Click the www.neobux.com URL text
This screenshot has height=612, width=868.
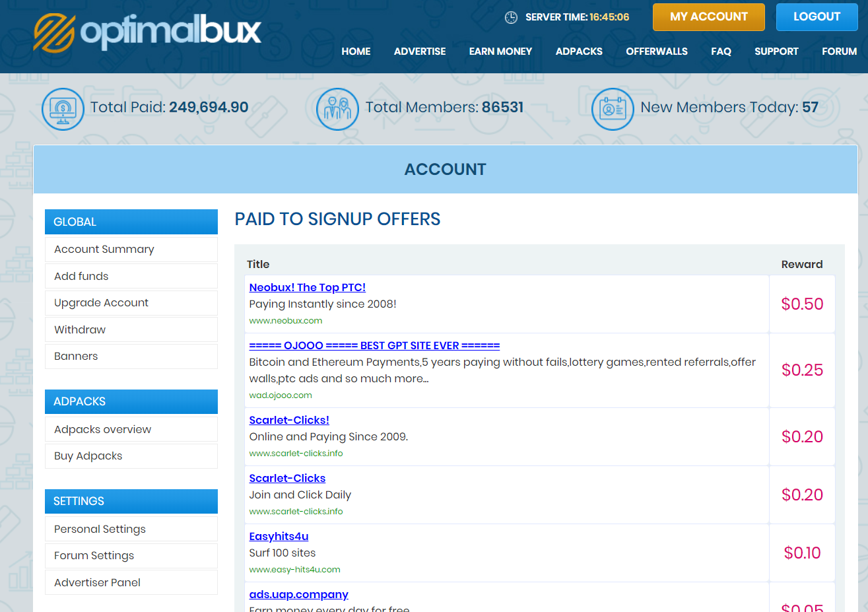(x=286, y=321)
